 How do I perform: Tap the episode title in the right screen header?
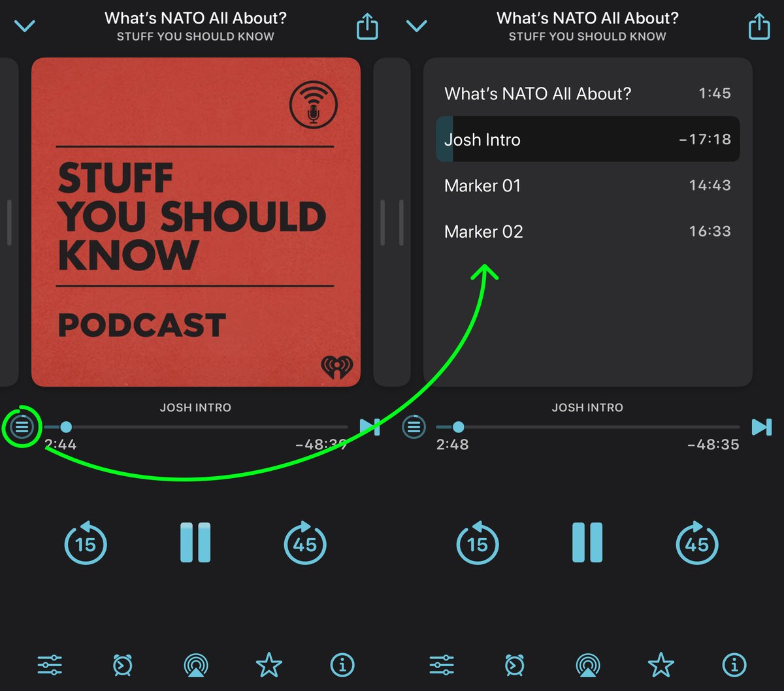[x=588, y=18]
